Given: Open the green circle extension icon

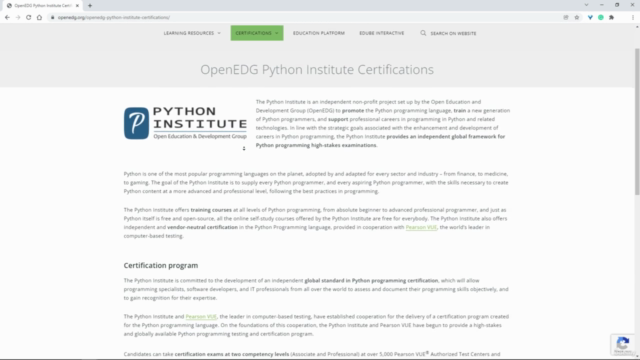Looking at the screenshot, I should point(601,18).
